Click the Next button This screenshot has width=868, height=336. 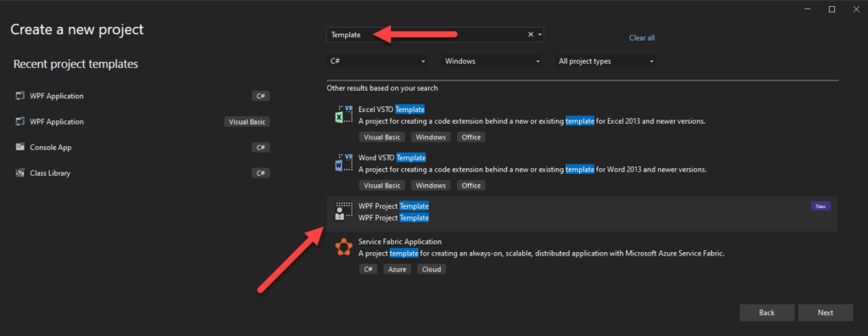pos(826,313)
